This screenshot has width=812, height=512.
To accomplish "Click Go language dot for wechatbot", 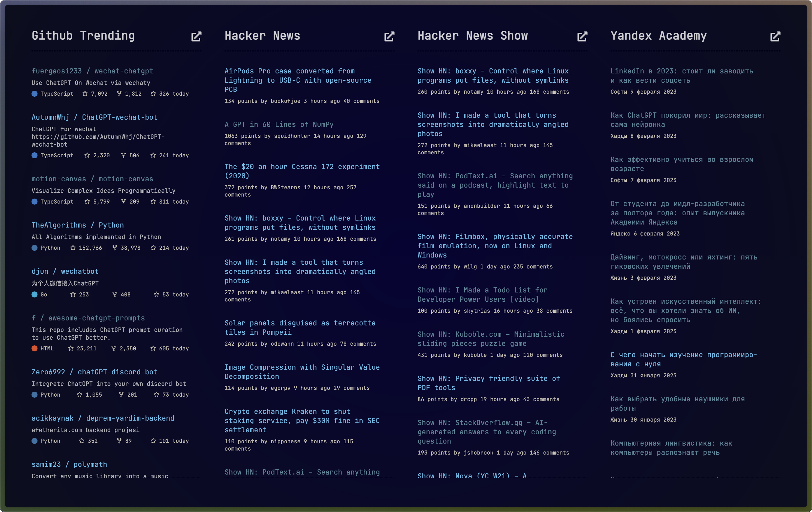I will click(34, 294).
